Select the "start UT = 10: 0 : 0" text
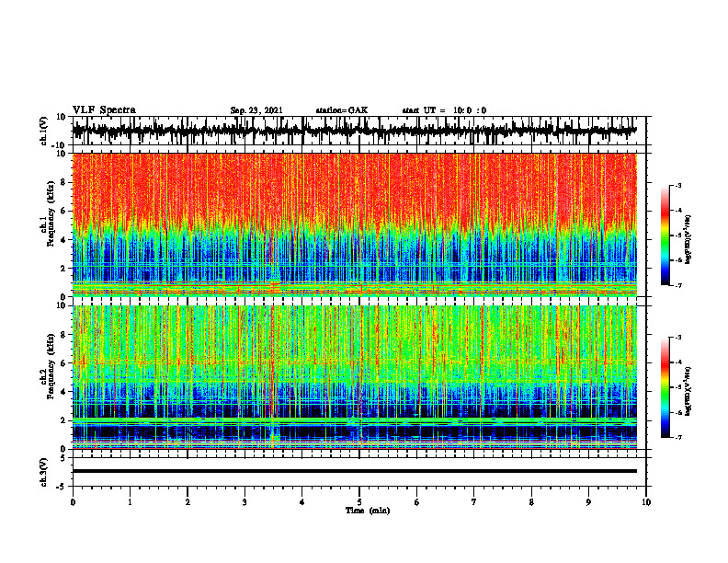Image resolution: width=728 pixels, height=563 pixels. [444, 110]
